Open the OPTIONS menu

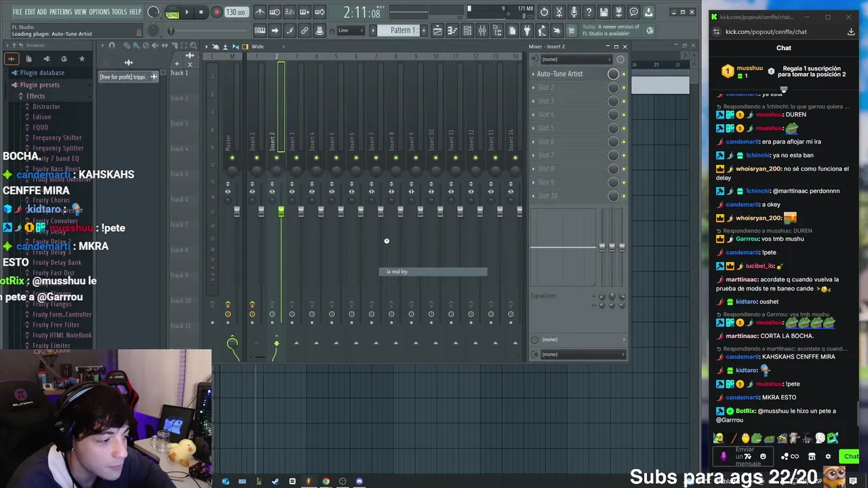[99, 12]
